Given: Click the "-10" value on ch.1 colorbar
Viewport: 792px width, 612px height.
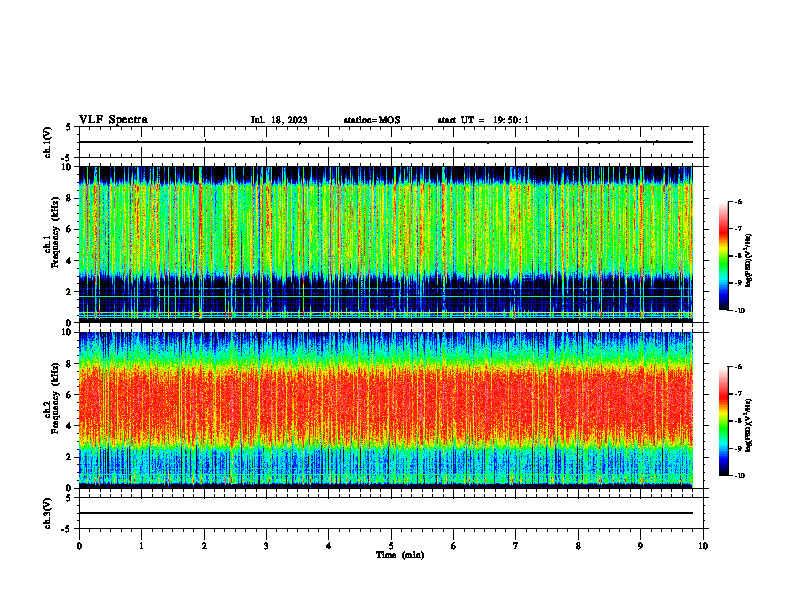Looking at the screenshot, I should [x=739, y=311].
